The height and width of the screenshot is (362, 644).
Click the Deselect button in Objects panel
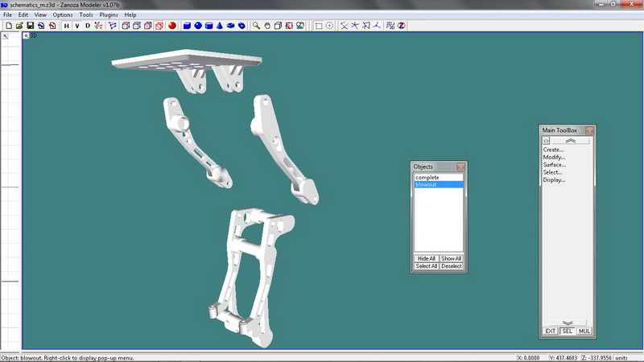click(x=451, y=266)
